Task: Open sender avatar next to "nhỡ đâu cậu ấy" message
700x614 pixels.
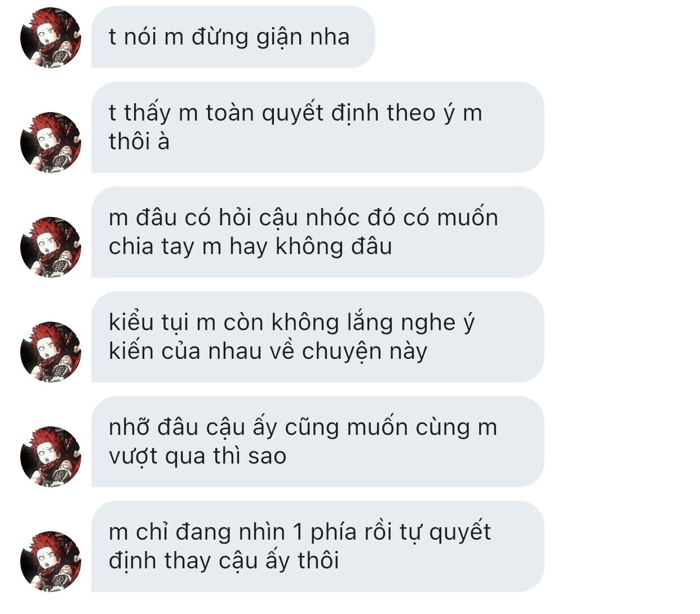Action: [51, 456]
